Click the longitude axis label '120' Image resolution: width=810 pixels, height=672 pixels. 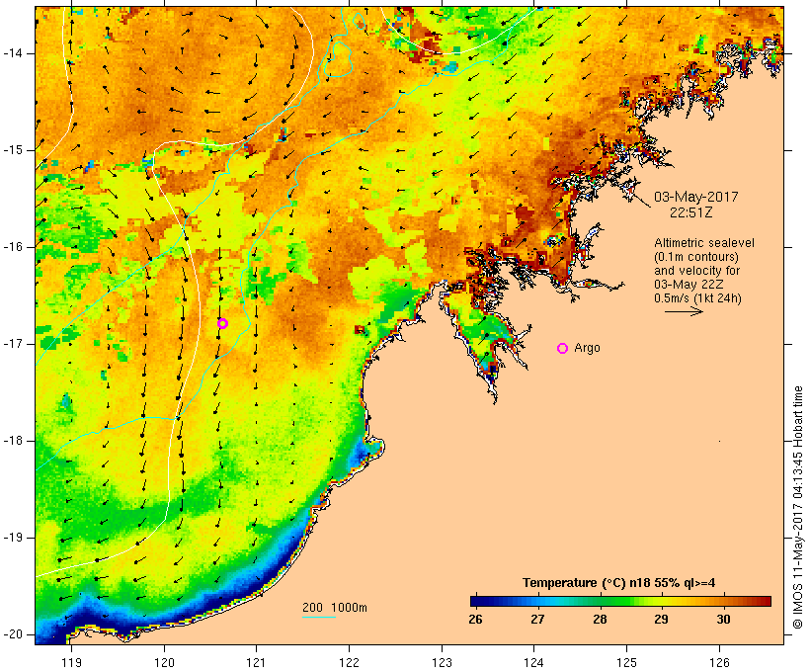[x=164, y=662]
